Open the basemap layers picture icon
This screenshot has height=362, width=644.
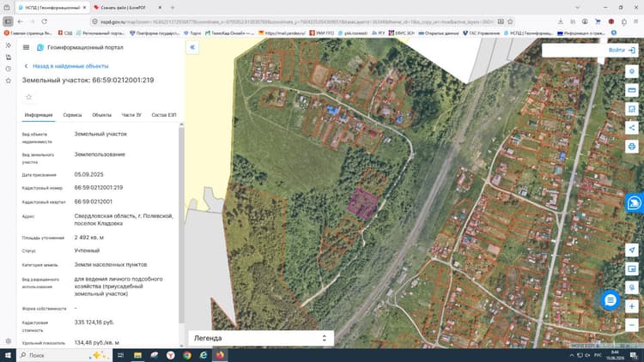pos(632,268)
